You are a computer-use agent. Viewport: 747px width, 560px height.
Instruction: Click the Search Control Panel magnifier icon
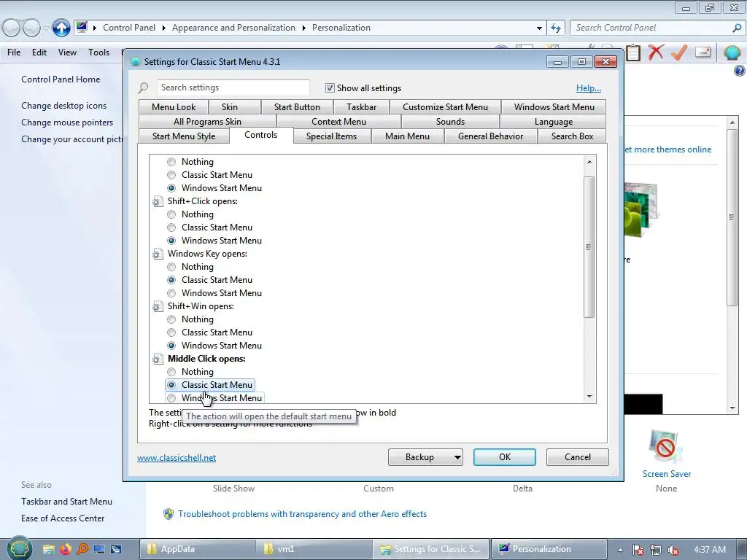(737, 28)
